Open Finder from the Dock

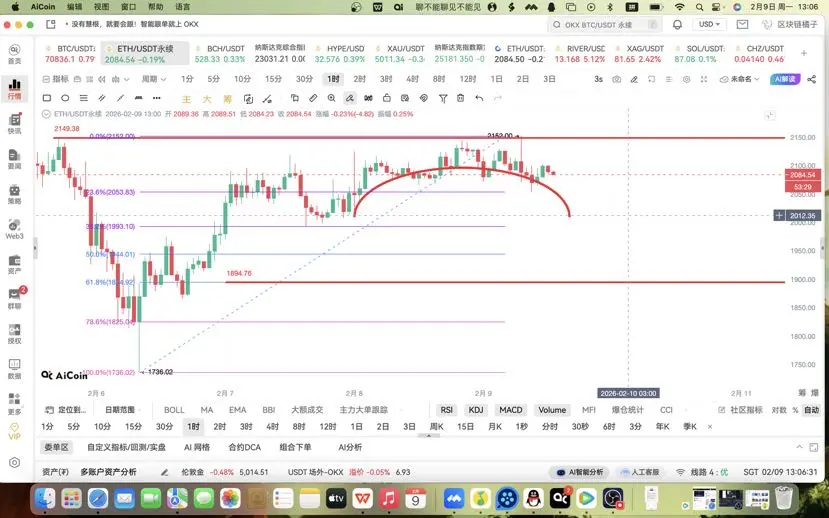coord(45,498)
